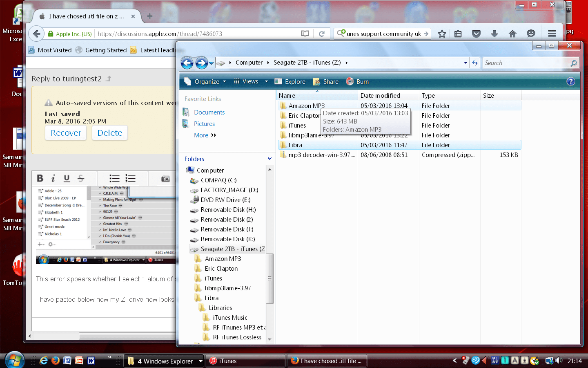Open Most Visited bookmarks menu

coord(50,50)
